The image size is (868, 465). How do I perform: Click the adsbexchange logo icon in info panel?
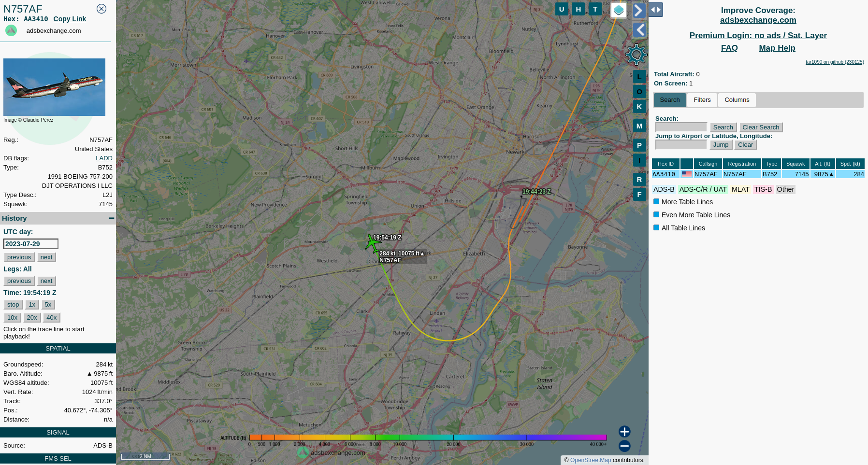coord(11,30)
